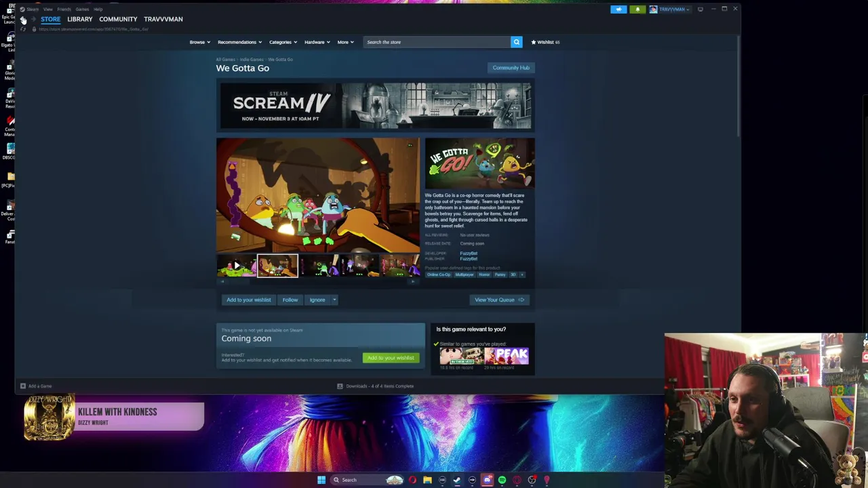868x488 pixels.
Task: Click the green Add to your wishlist button
Action: click(391, 358)
